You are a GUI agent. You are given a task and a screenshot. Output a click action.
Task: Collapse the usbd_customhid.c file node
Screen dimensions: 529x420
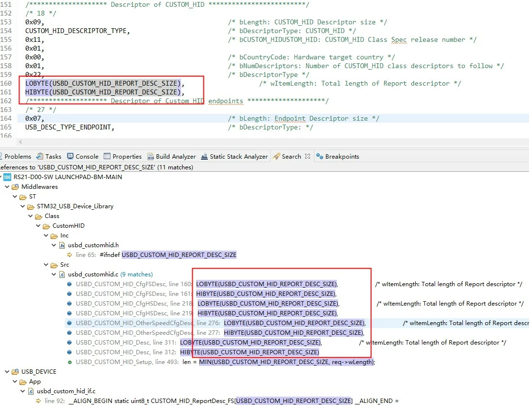pyautogui.click(x=54, y=274)
